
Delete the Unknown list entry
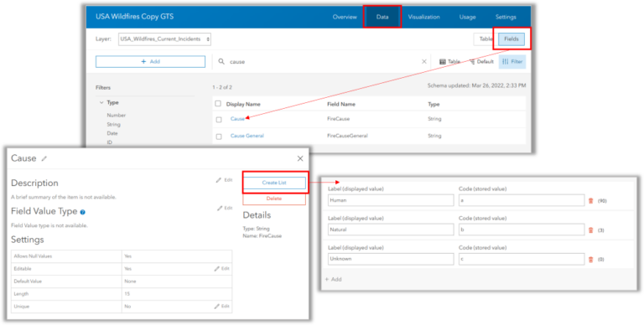pos(590,260)
